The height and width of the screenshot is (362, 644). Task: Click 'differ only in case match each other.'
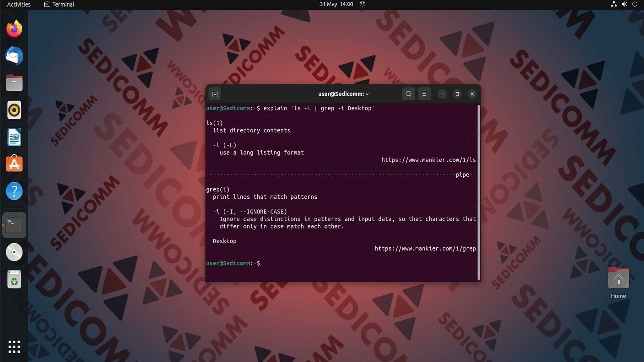(x=282, y=226)
